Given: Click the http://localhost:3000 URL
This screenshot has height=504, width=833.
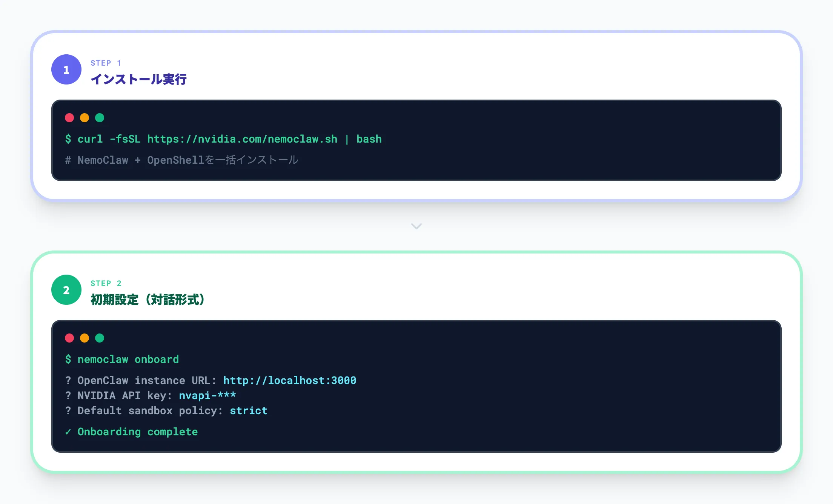Looking at the screenshot, I should coord(289,380).
